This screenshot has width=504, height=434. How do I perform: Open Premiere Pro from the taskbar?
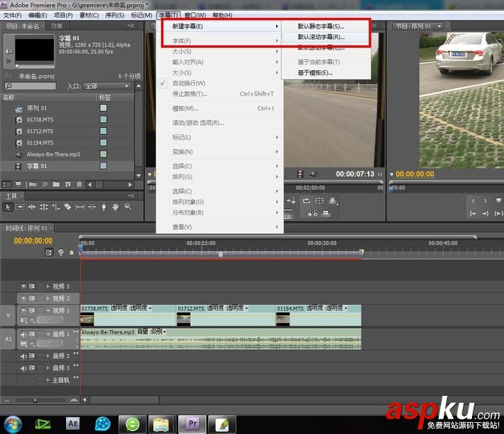192,424
